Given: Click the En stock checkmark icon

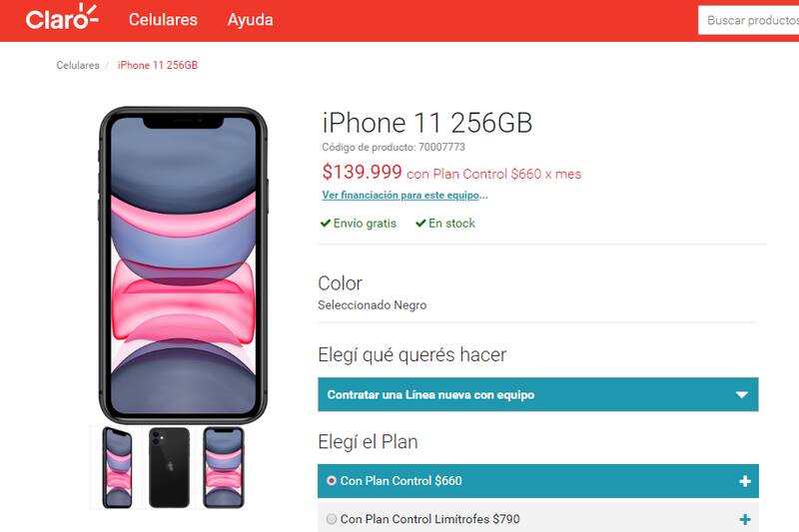Looking at the screenshot, I should coord(420,223).
